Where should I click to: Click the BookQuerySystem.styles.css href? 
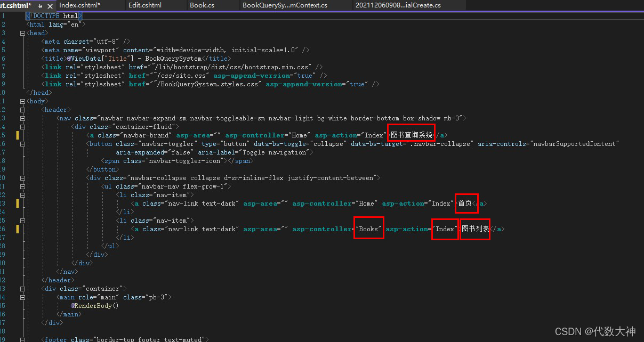coord(205,84)
